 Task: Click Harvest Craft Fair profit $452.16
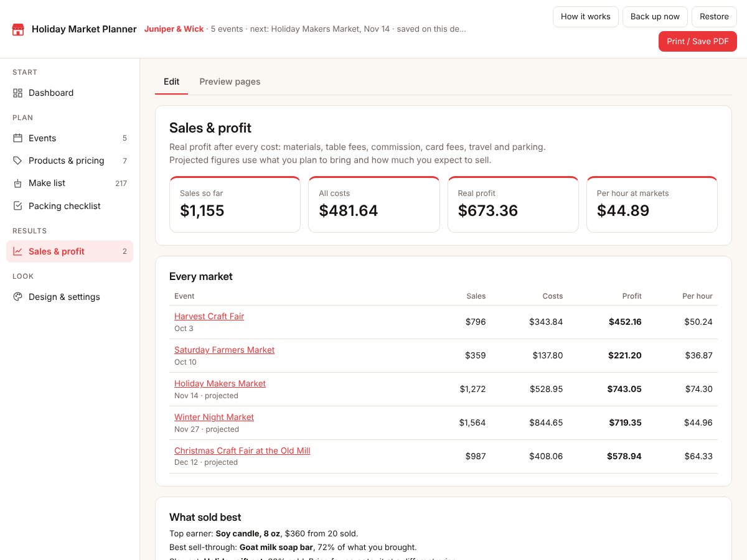[625, 322]
